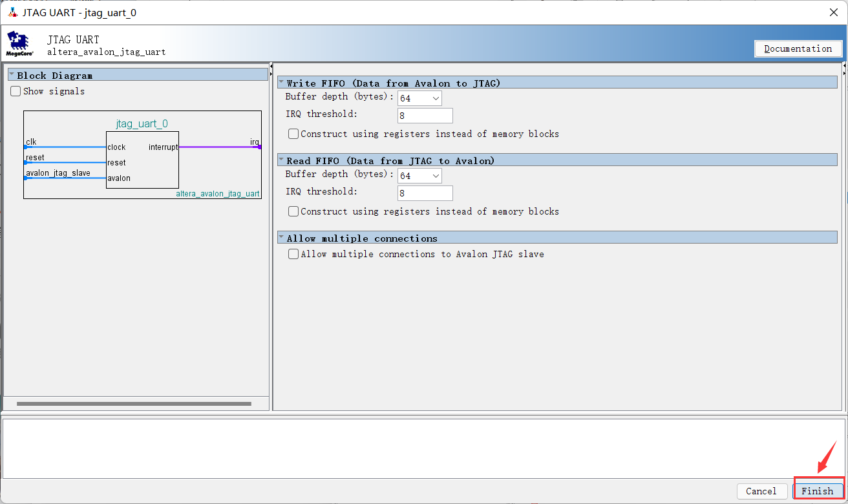Collapse the Write FIFO section header
848x504 pixels.
282,83
